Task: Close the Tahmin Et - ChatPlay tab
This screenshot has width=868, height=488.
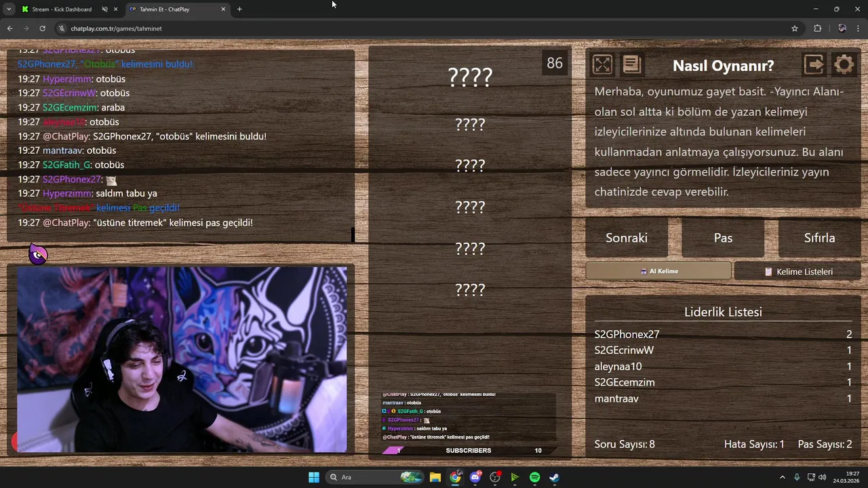Action: [223, 9]
